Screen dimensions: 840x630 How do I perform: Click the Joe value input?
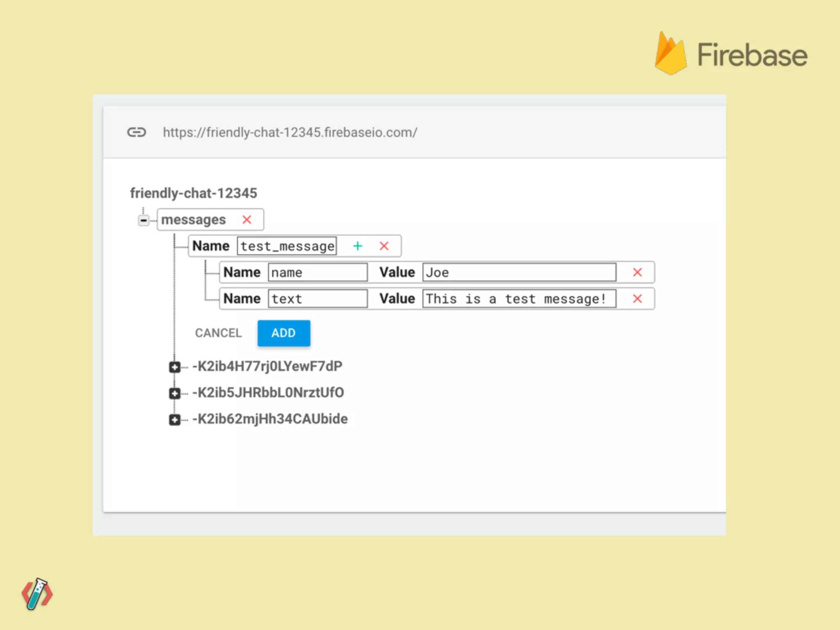(x=519, y=272)
